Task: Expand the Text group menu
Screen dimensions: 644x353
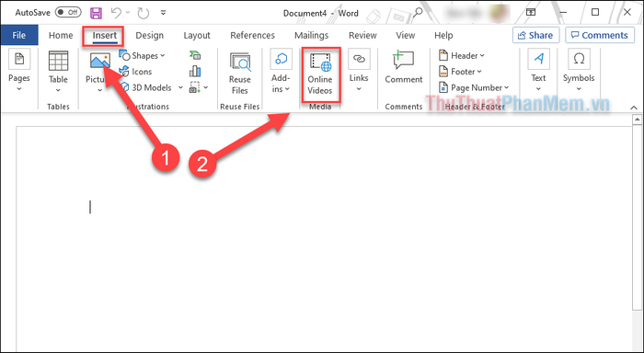Action: click(x=538, y=71)
